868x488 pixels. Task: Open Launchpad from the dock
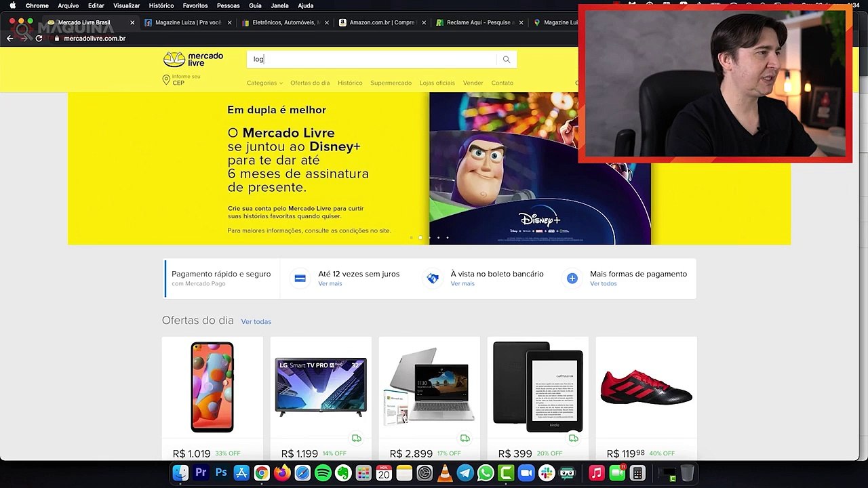[x=363, y=473]
